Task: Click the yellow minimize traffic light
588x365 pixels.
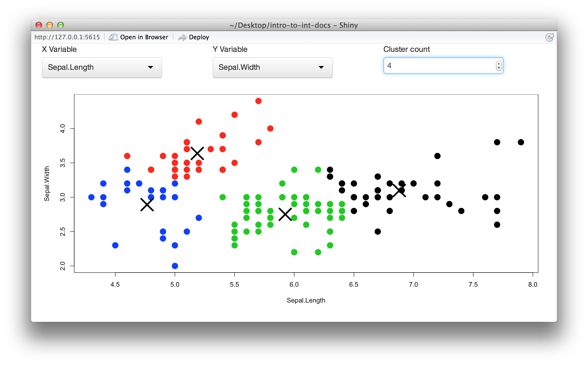Action: point(50,25)
